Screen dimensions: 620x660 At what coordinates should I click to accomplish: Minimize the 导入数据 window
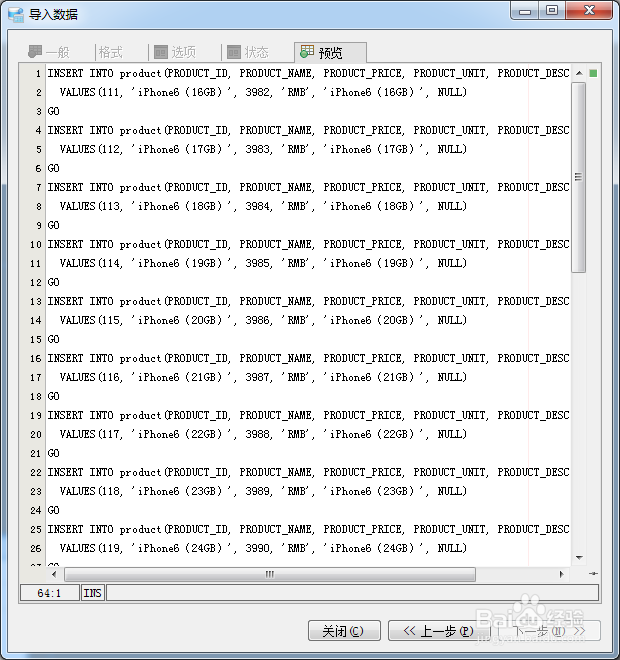pyautogui.click(x=525, y=11)
